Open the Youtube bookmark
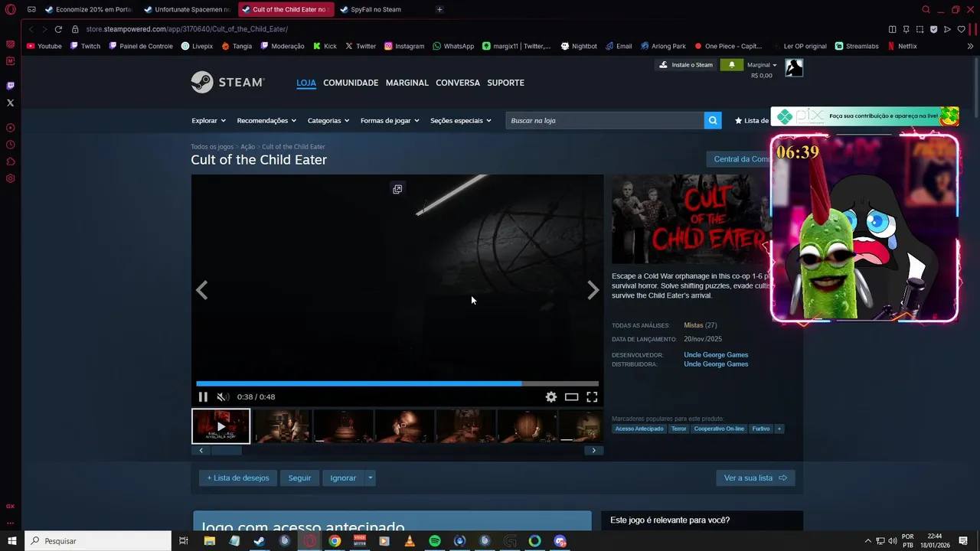Viewport: 980px width, 551px height. click(x=44, y=46)
